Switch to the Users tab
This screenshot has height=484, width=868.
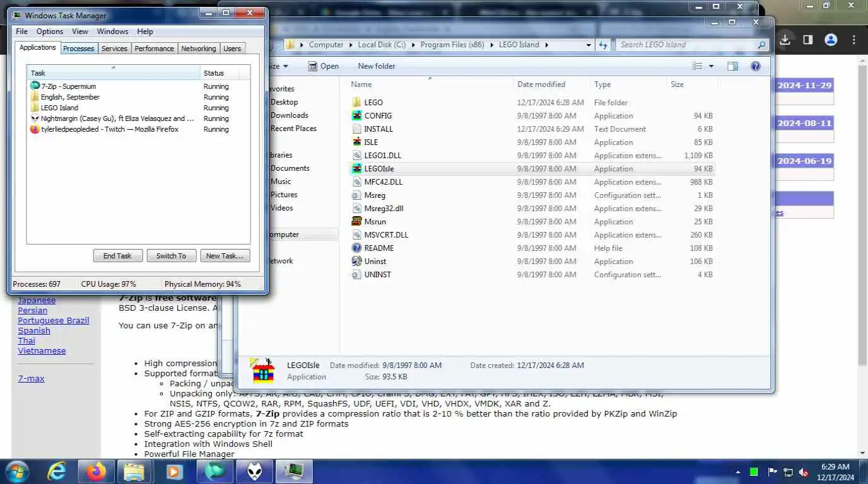232,49
